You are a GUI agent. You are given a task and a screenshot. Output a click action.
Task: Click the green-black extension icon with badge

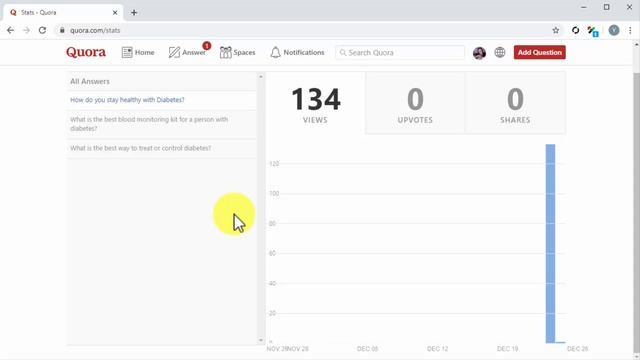[x=593, y=31]
